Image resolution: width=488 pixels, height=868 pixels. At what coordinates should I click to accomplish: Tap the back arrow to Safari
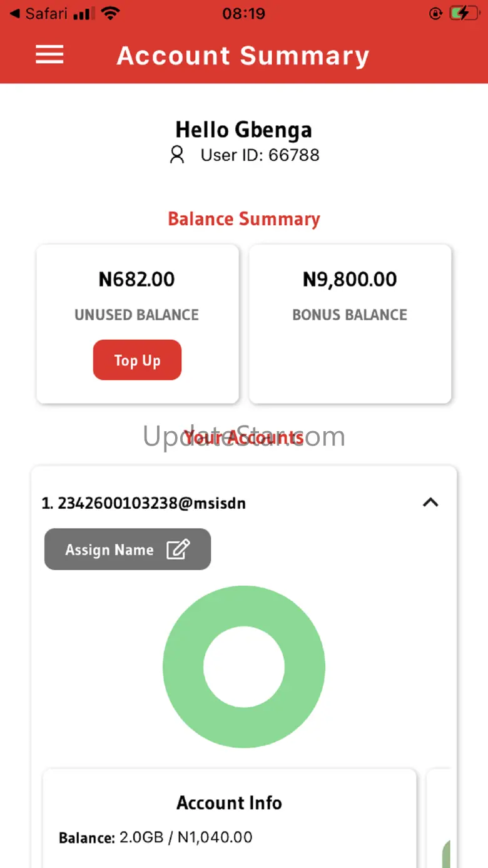15,13
